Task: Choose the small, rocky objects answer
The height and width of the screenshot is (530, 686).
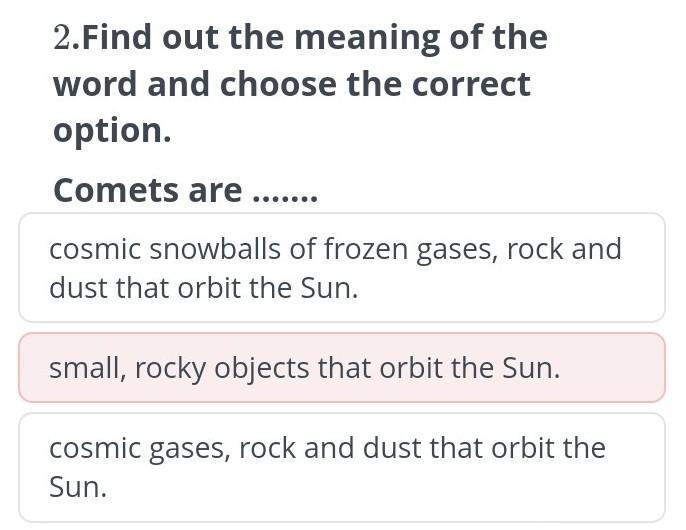Action: click(x=341, y=368)
